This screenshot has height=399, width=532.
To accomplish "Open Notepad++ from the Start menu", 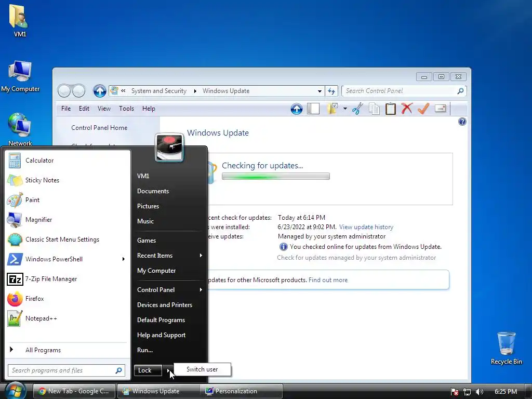I will click(x=67, y=318).
